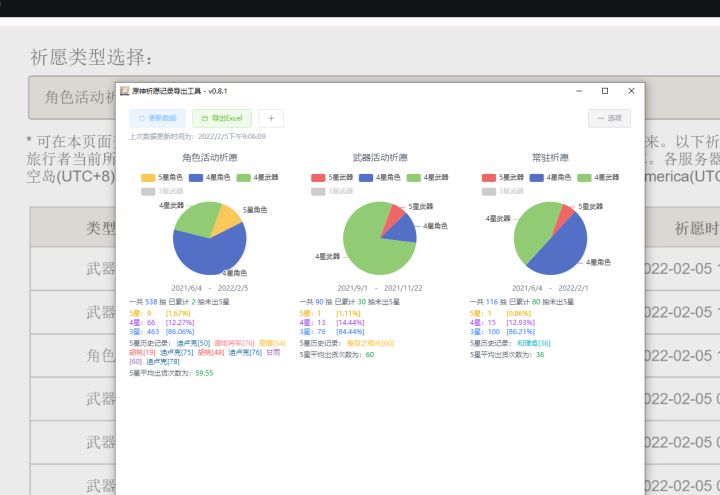
Task: Click the 5星: 1 [0.86%] line
Action: click(501, 313)
